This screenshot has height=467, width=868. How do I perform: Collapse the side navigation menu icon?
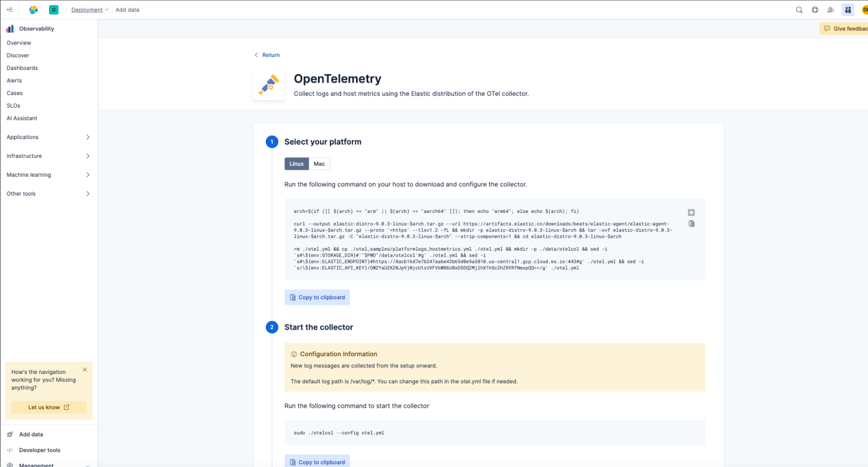coord(10,10)
